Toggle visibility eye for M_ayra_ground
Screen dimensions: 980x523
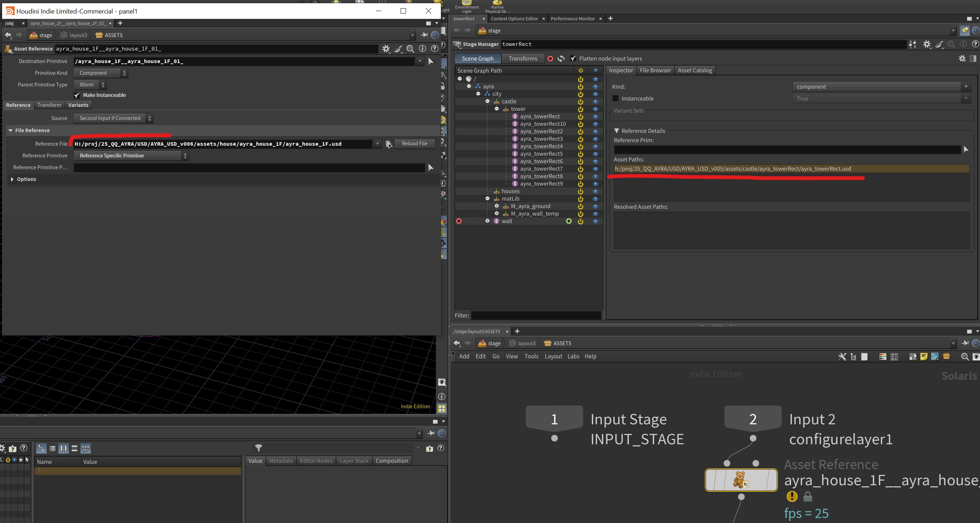coord(595,206)
